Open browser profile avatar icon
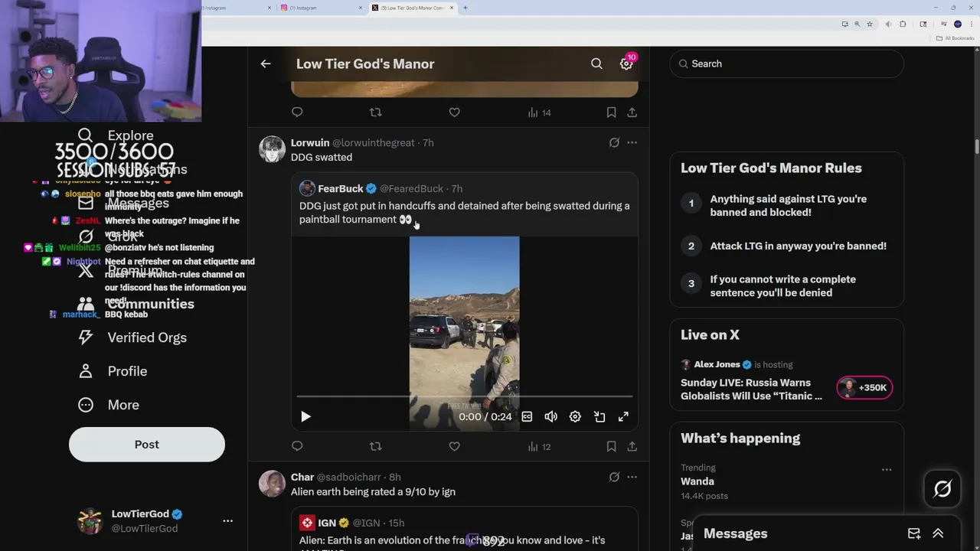 point(957,24)
